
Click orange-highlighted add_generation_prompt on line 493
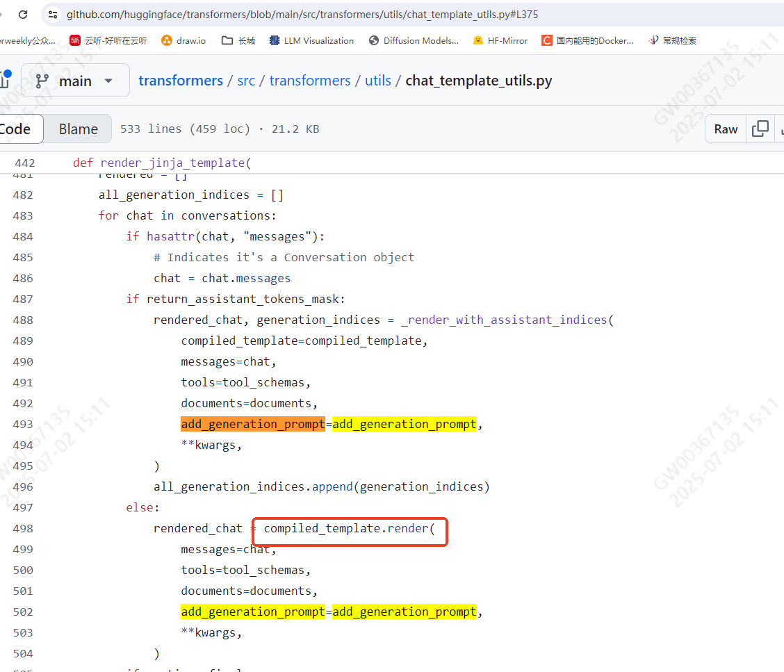(253, 424)
